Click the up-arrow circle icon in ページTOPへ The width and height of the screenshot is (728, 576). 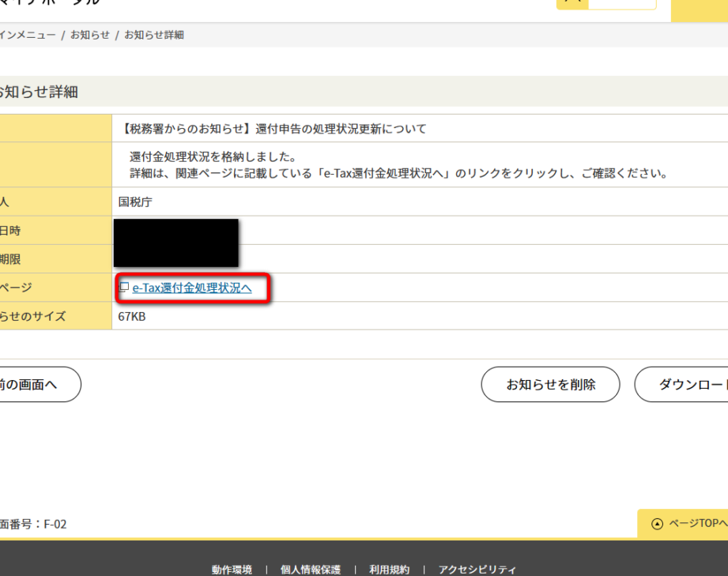657,524
